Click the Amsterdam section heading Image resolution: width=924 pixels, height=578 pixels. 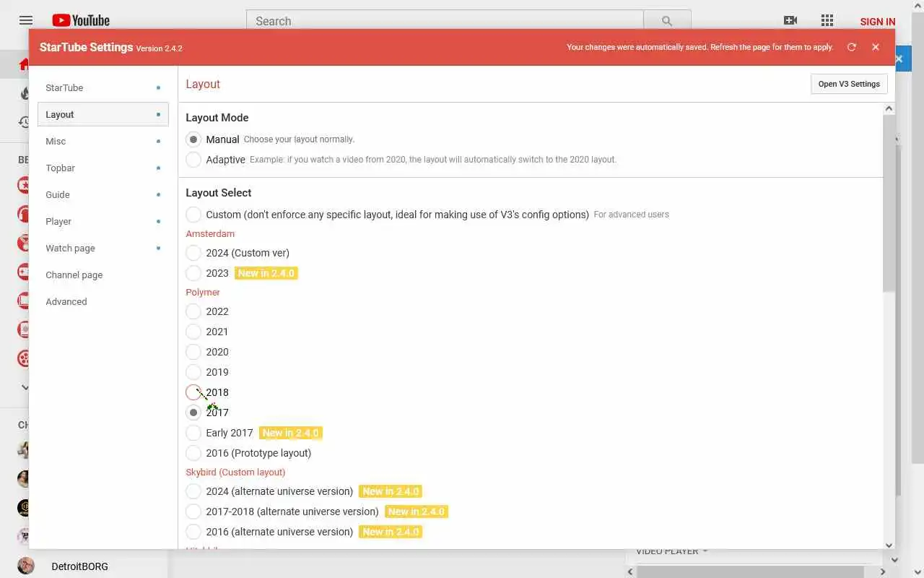click(210, 233)
